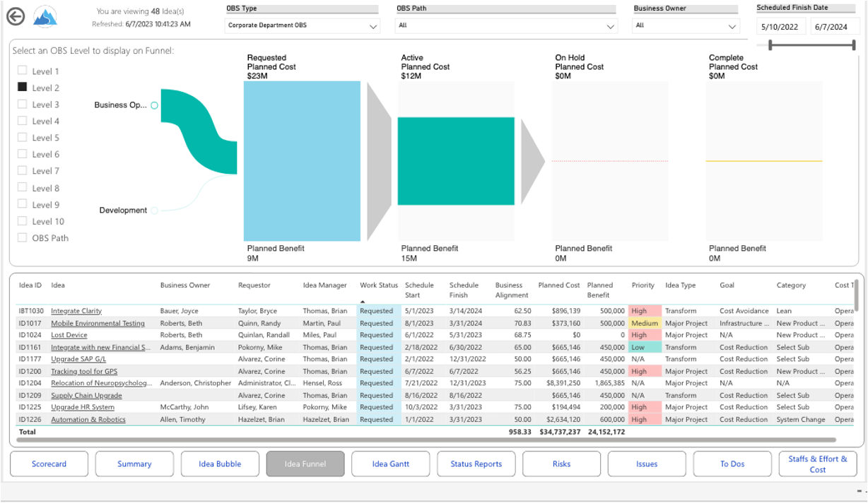This screenshot has width=868, height=503.
Task: Open the Integrate Clarity idea link
Action: click(x=76, y=311)
